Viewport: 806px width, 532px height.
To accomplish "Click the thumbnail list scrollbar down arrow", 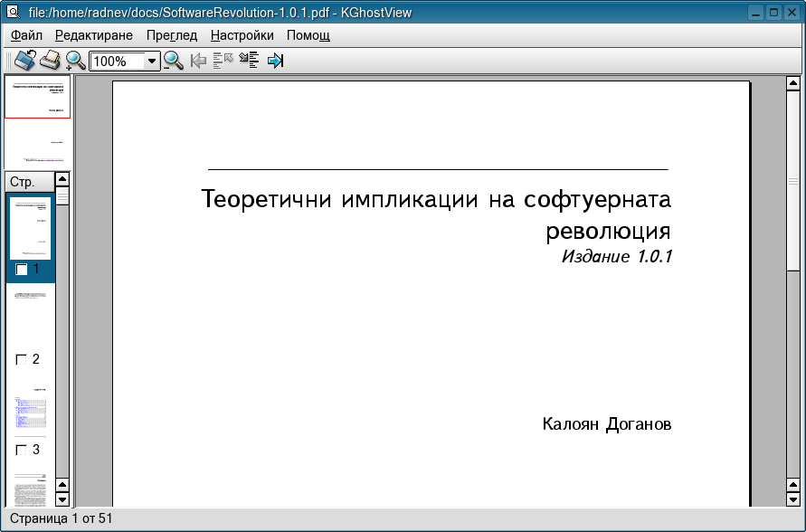I will tap(62, 499).
